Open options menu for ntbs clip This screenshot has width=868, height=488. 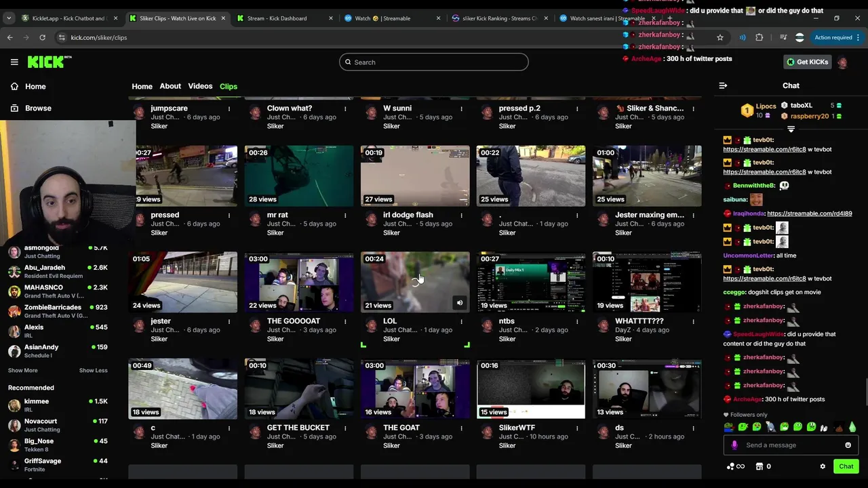(577, 321)
